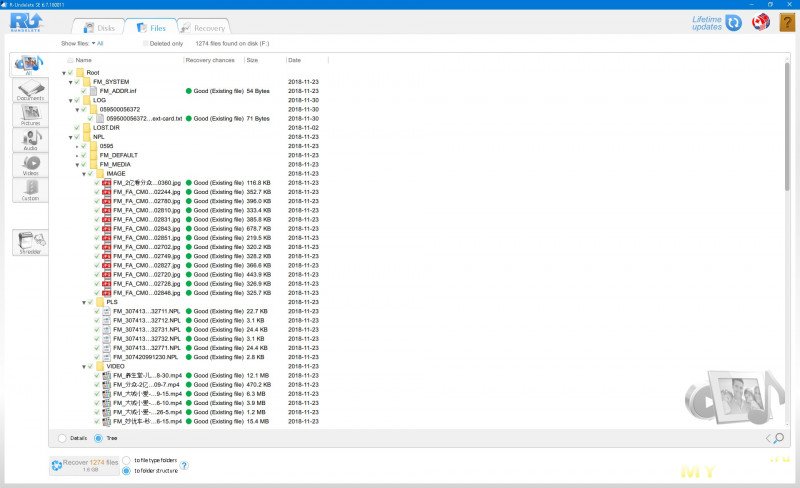Click the Recover 1274 files button

click(84, 465)
